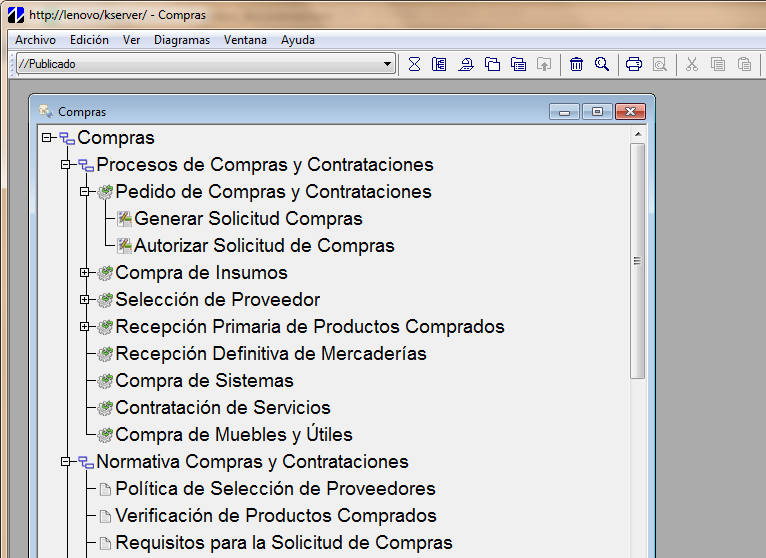Click the hierarchy icon beside root Compras node

click(67, 138)
